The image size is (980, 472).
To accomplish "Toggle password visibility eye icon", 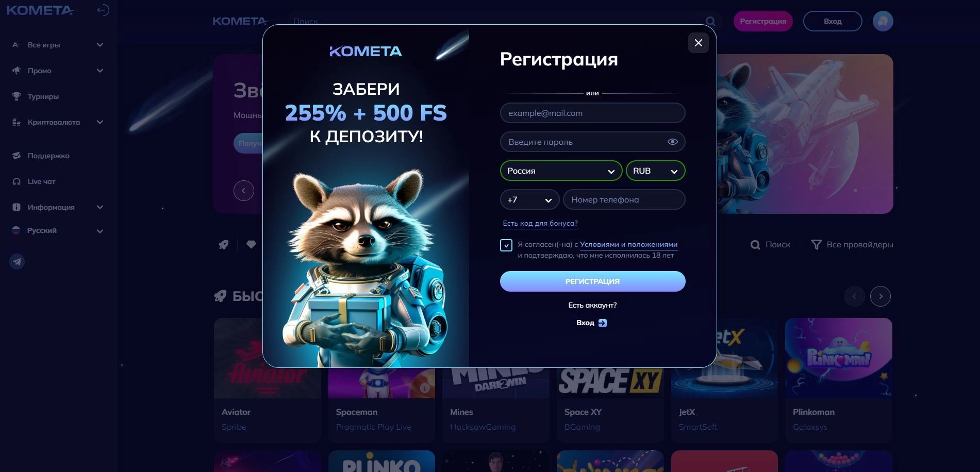I will 673,142.
